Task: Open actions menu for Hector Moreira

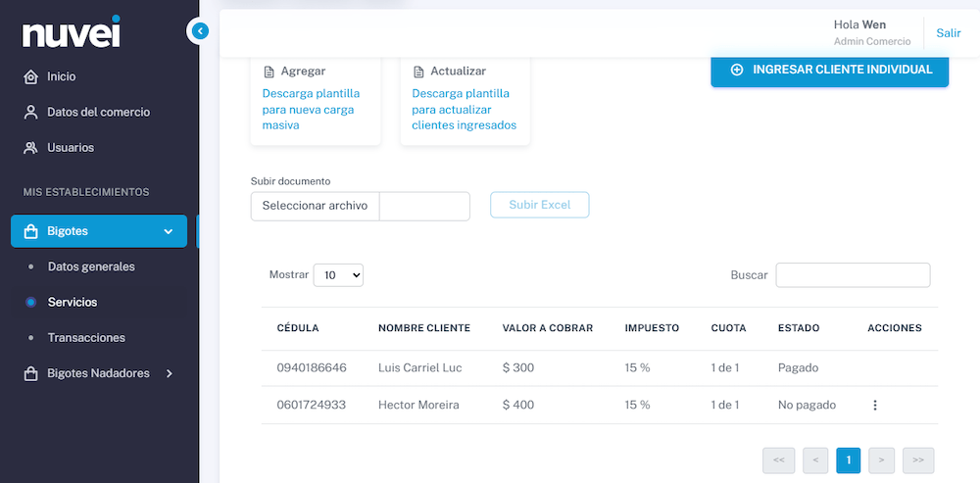Action: [x=875, y=405]
